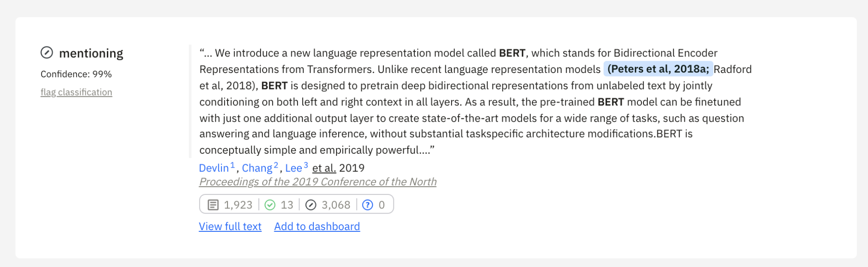Open author Chang's profile link
This screenshot has height=267, width=868.
point(257,168)
